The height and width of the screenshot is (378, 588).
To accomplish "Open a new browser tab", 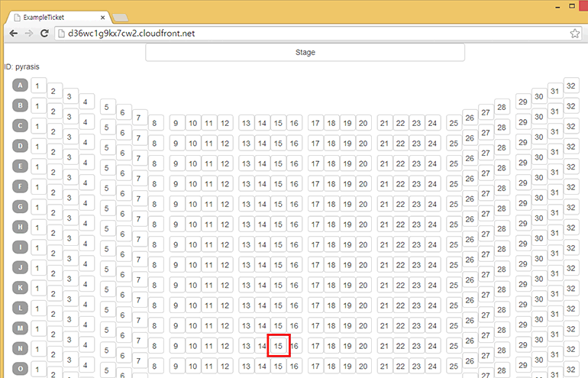I will tap(120, 18).
